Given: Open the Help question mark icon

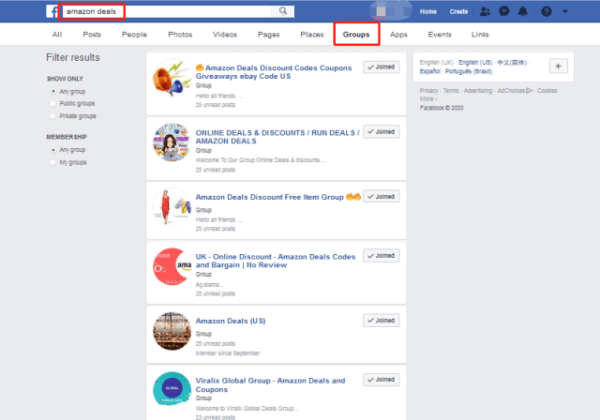Looking at the screenshot, I should coord(545,11).
